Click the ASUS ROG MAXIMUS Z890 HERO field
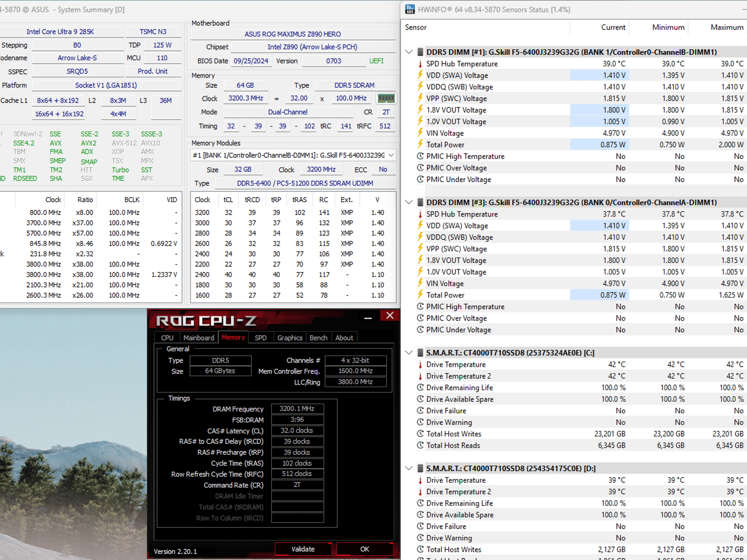 [293, 34]
